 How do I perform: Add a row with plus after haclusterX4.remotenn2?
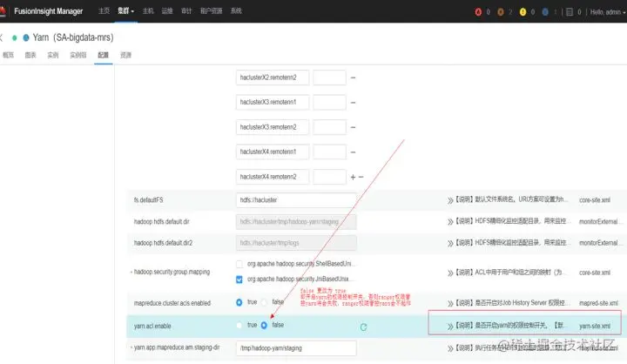tap(353, 177)
